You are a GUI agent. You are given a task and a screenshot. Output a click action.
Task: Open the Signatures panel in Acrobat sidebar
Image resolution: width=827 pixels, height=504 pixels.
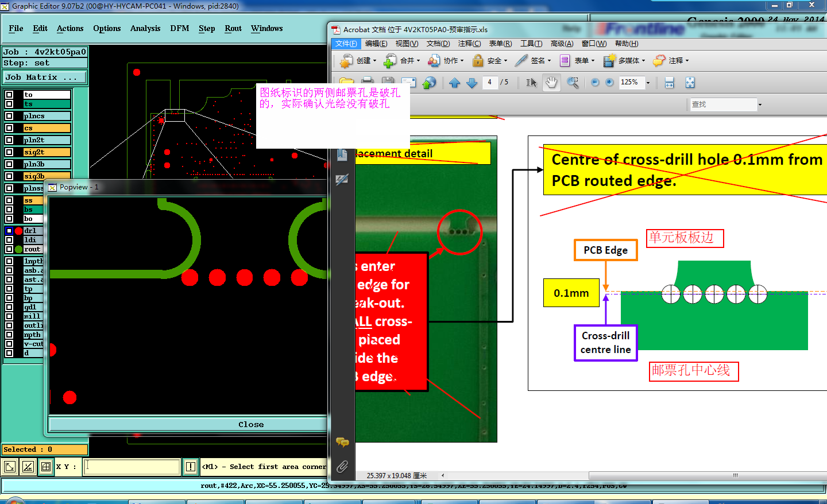tap(342, 180)
